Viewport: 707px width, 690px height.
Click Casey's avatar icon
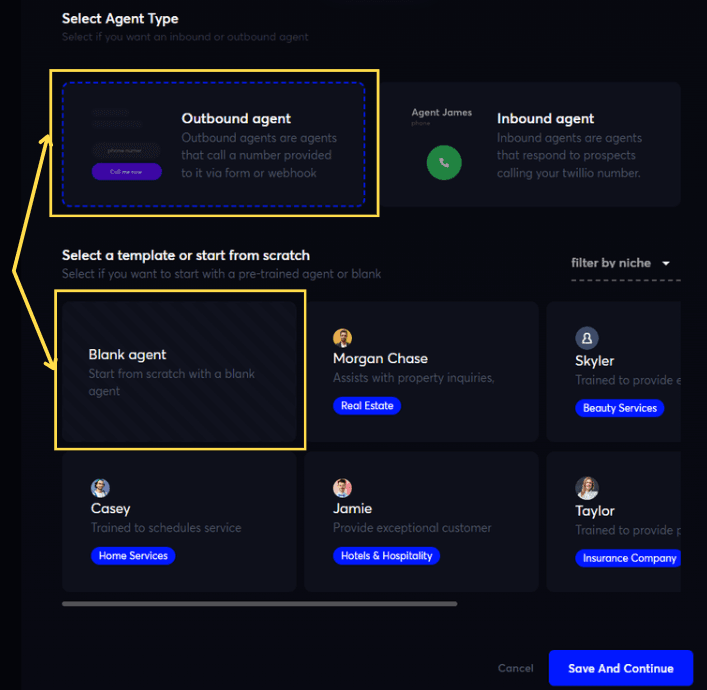click(100, 488)
